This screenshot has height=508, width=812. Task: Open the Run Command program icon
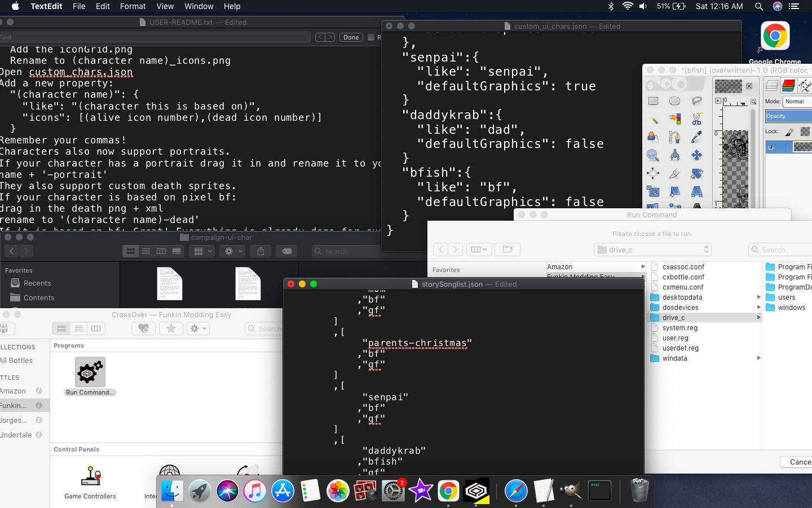pos(90,373)
